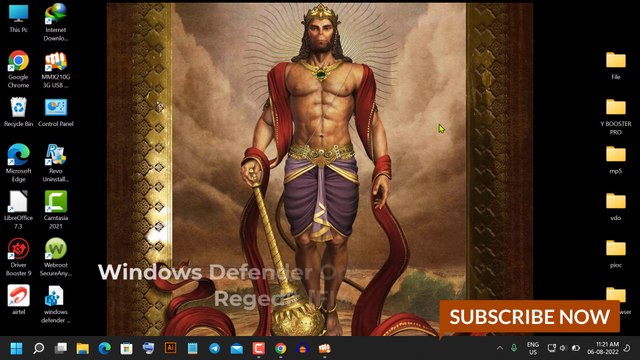
Task: Open Mail app from taskbar
Action: 237,348
